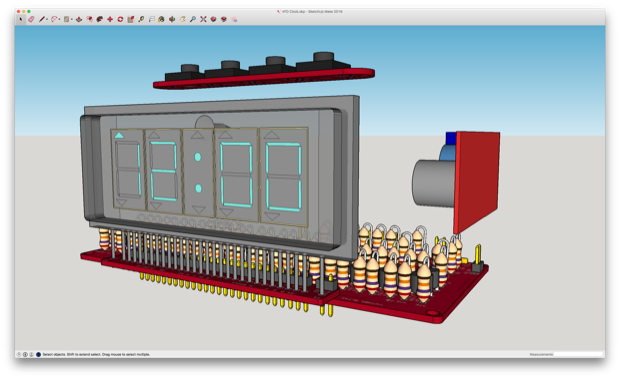
Task: Activate the Scale tool
Action: pos(130,19)
